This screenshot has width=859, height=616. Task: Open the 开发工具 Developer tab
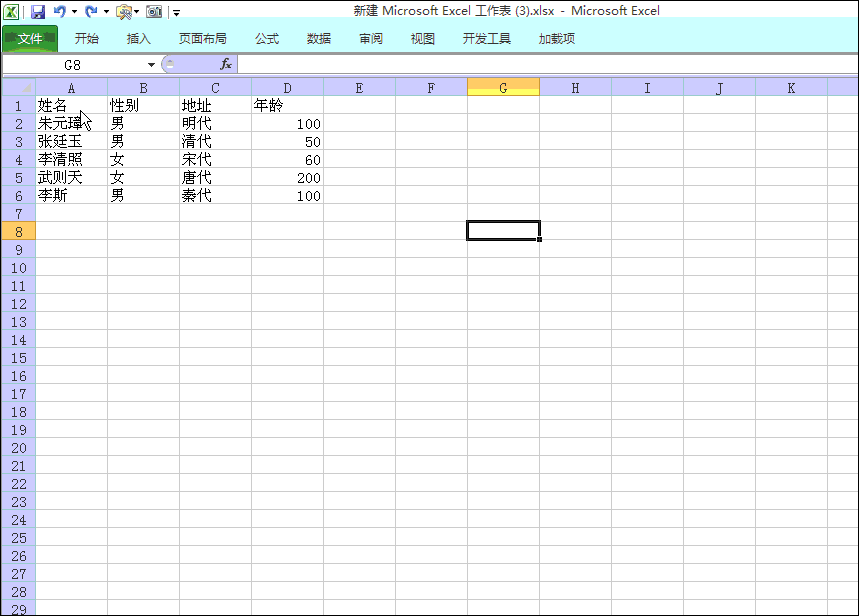pyautogui.click(x=486, y=38)
